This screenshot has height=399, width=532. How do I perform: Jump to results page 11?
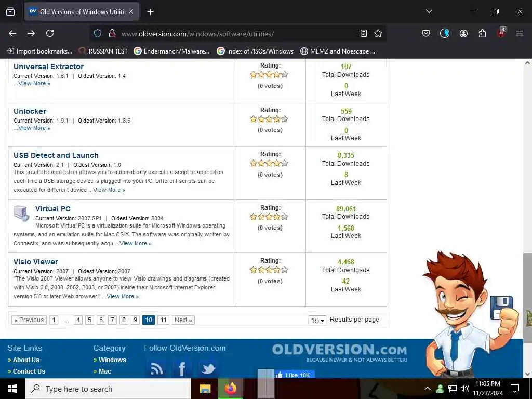tap(163, 320)
